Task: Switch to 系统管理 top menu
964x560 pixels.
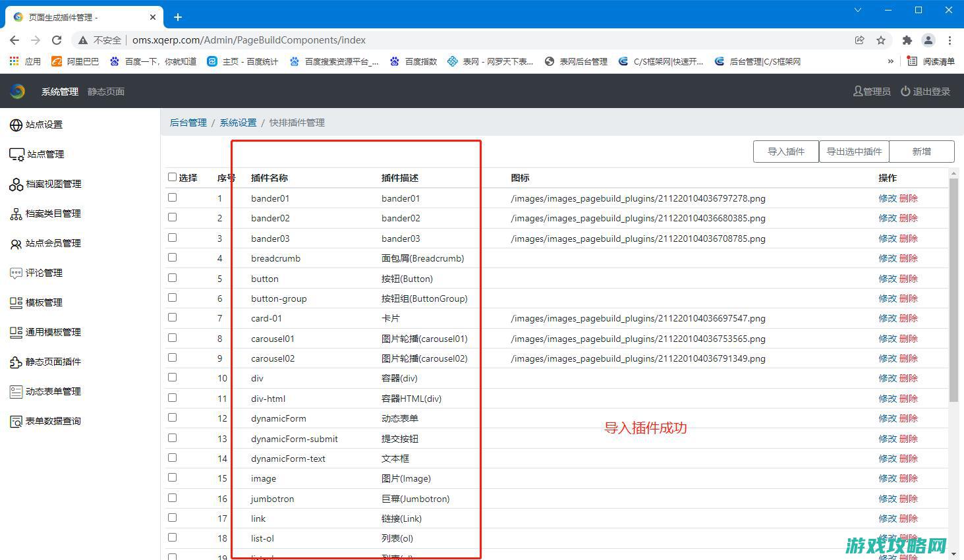Action: coord(60,92)
